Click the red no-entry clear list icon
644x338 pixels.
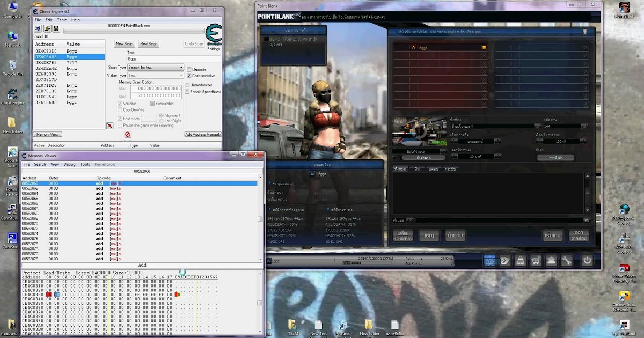(x=128, y=134)
